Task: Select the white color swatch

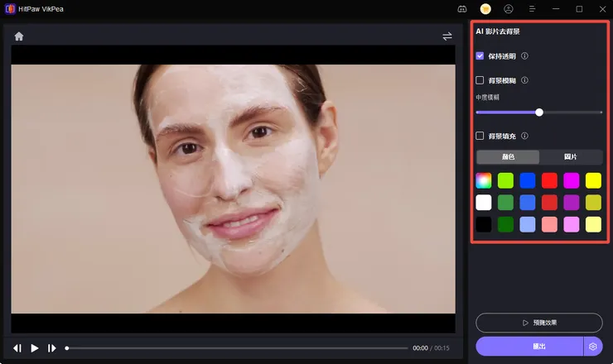Action: [x=484, y=203]
